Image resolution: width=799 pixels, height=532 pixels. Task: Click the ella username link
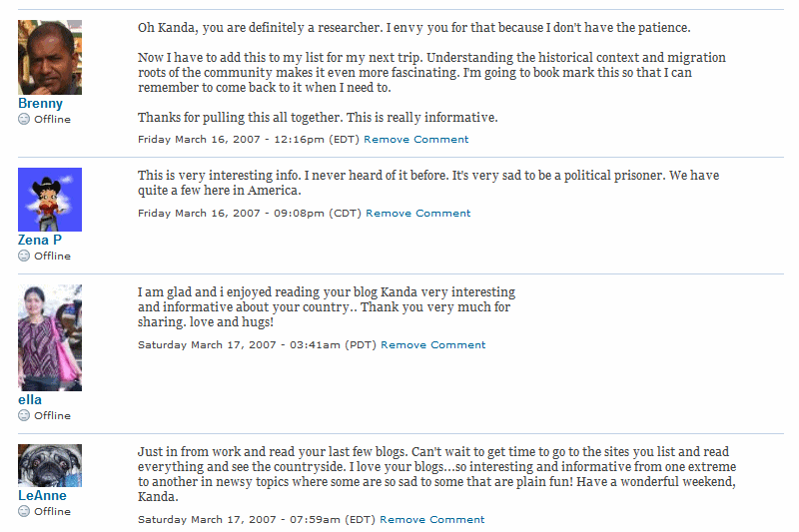pos(30,399)
